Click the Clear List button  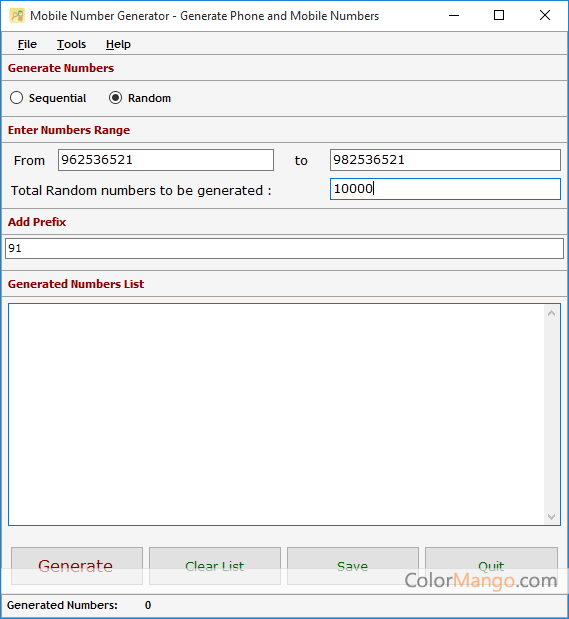point(215,566)
